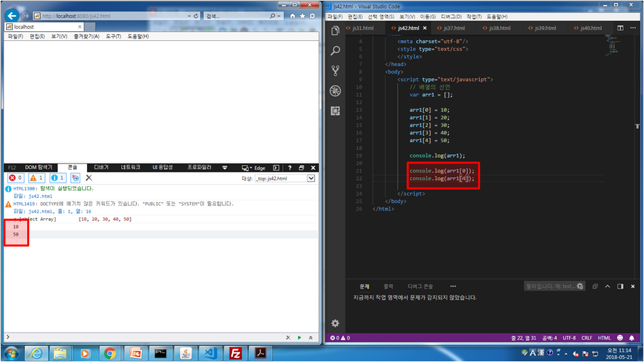Image resolution: width=644 pixels, height=362 pixels.
Task: Open F12 help question mark
Action: point(290,168)
